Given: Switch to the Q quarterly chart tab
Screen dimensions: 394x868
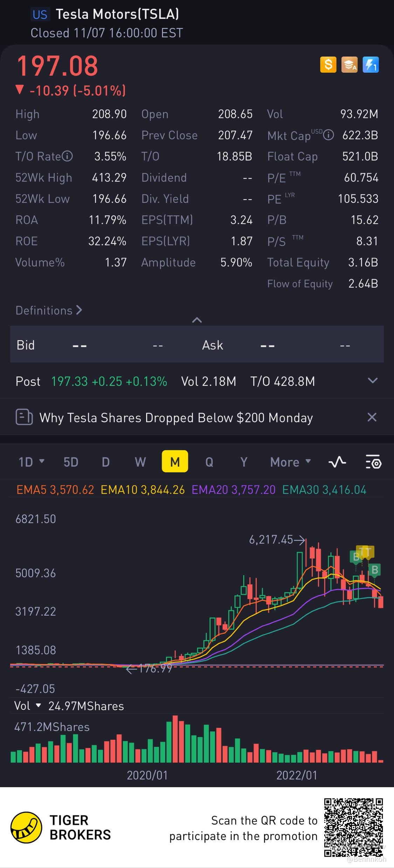Looking at the screenshot, I should click(x=209, y=462).
